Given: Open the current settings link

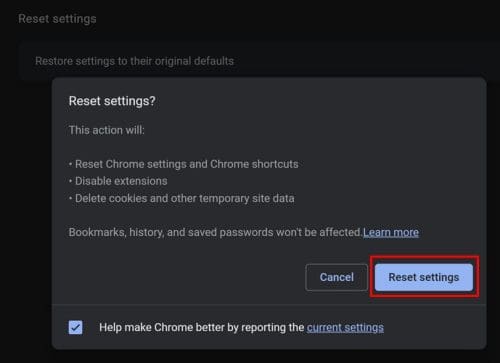Looking at the screenshot, I should (x=345, y=328).
